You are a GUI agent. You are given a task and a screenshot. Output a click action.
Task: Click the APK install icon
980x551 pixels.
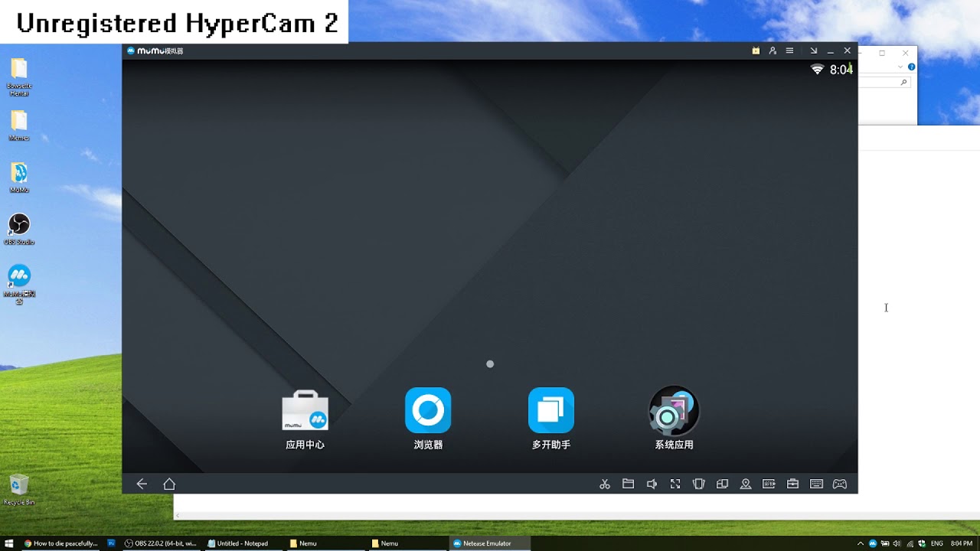click(x=769, y=484)
